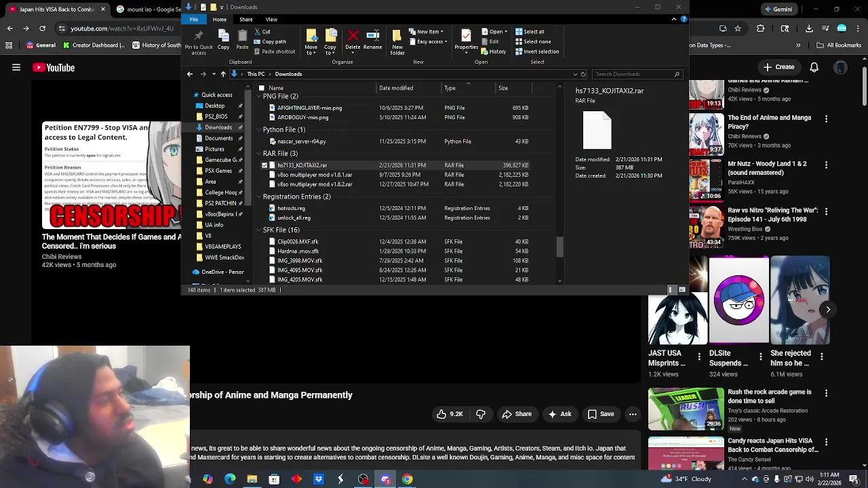Collapse the PNG File group
Image resolution: width=868 pixels, height=488 pixels.
[258, 96]
